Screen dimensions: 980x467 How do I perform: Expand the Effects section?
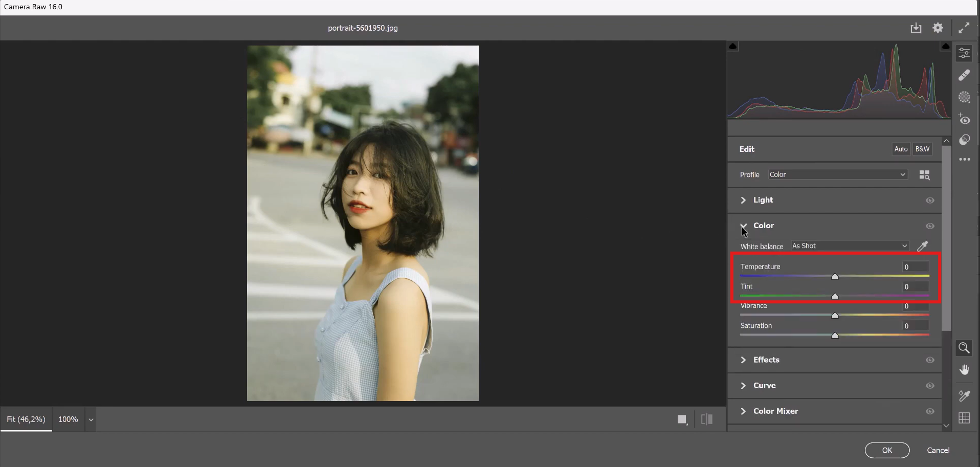743,360
